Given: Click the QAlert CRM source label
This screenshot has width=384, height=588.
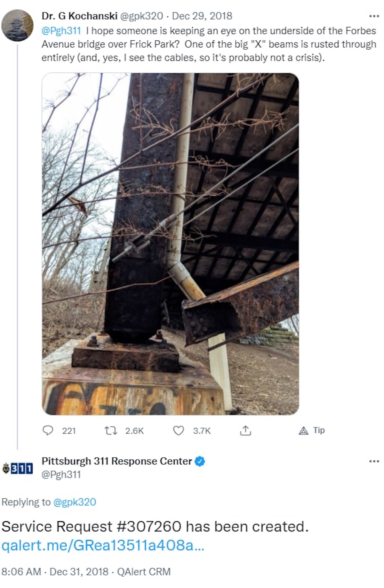Looking at the screenshot, I should [x=144, y=572].
